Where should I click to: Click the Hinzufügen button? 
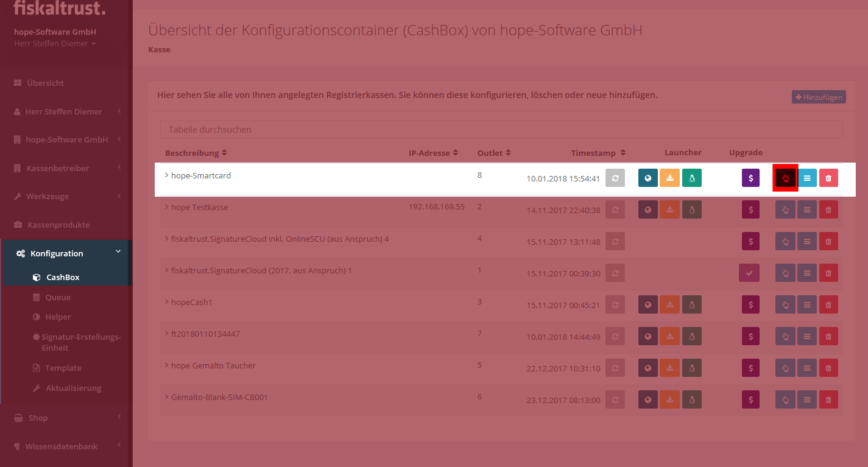(819, 97)
